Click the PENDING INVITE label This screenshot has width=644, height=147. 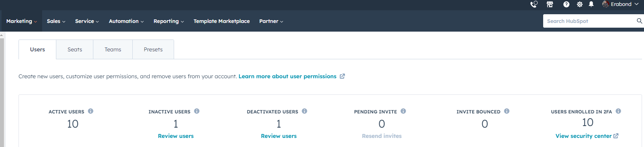coord(375,112)
